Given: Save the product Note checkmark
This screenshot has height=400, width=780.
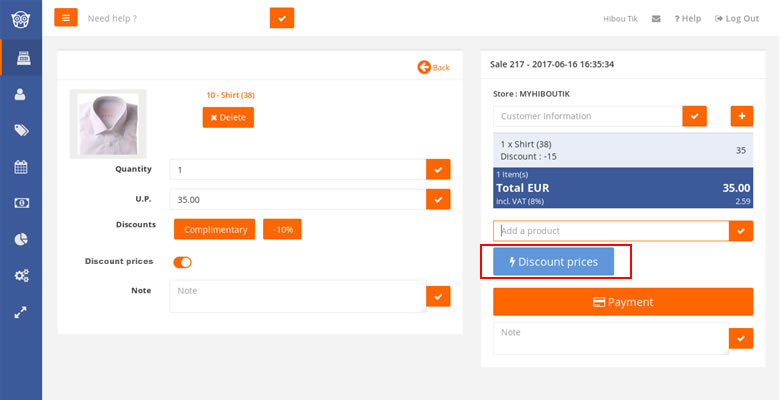Looking at the screenshot, I should (438, 297).
